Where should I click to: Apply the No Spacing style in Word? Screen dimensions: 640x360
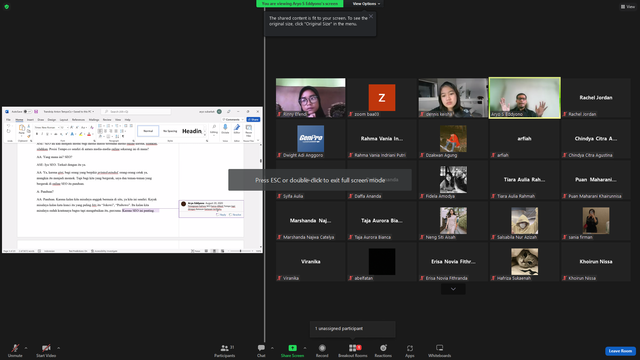170,131
